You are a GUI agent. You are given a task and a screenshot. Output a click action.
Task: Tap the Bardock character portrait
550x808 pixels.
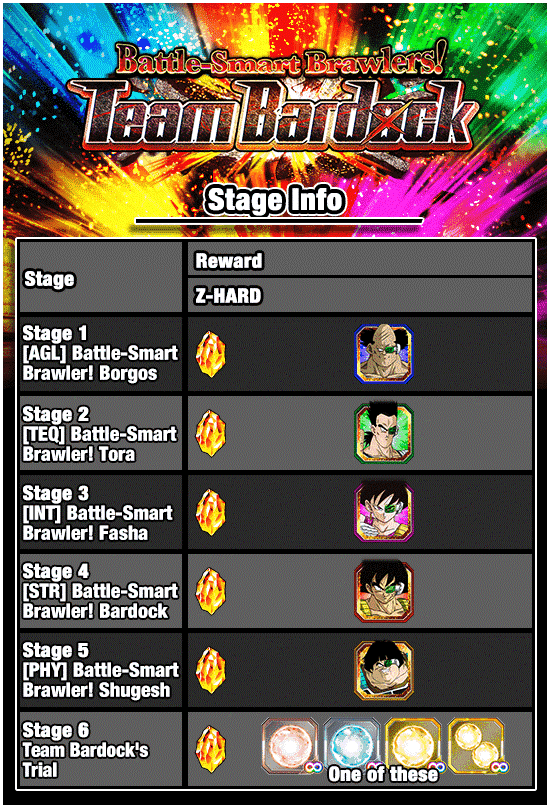[384, 591]
